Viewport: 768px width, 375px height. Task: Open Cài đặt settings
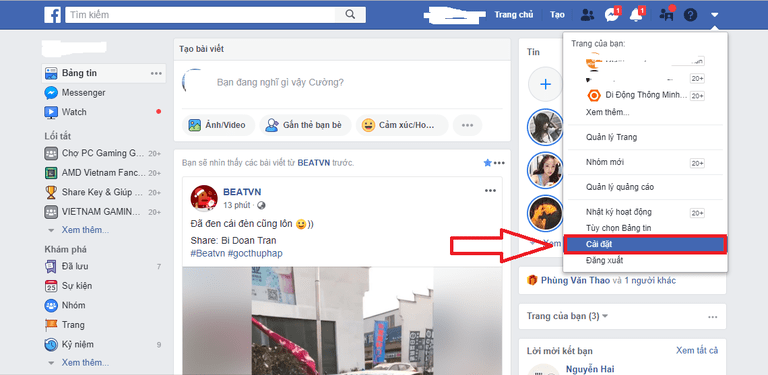coord(645,244)
